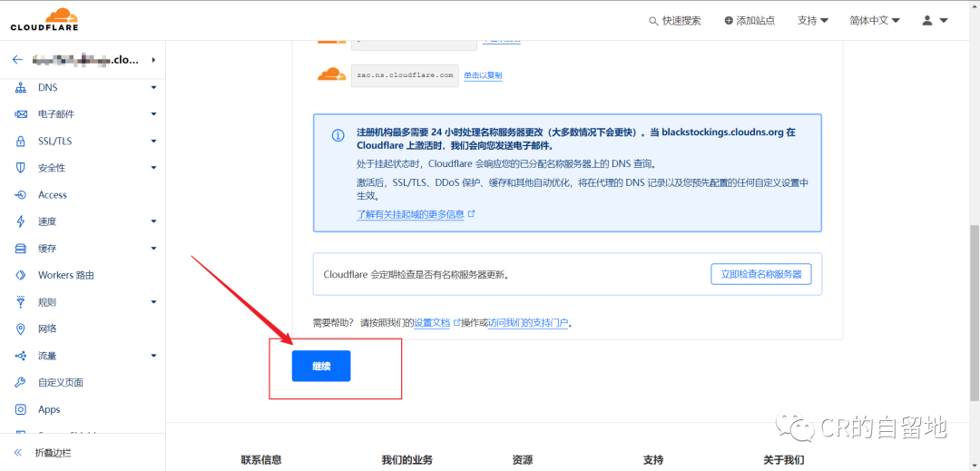Viewport: 980px width, 471px height.
Task: Click the SSL/TLS lock icon
Action: pos(21,142)
